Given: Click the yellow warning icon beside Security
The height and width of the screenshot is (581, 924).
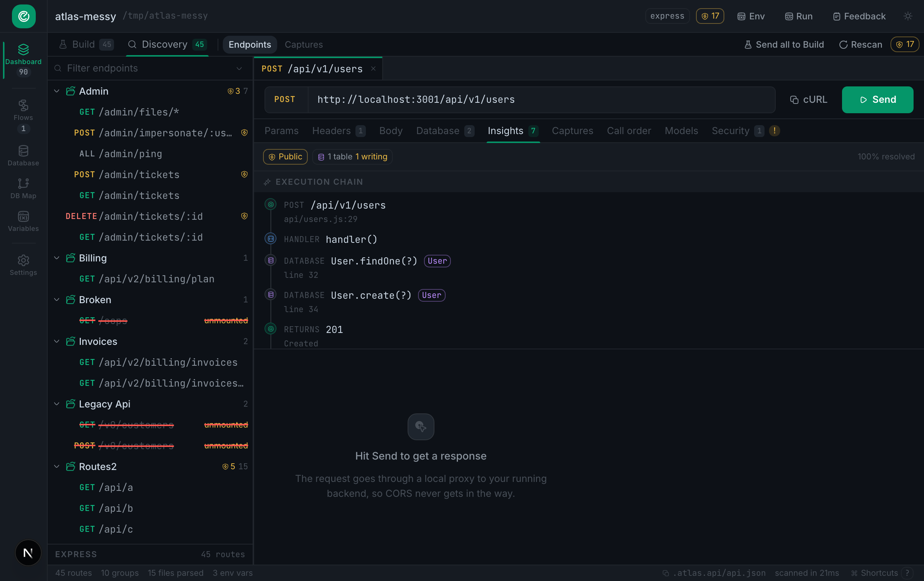Looking at the screenshot, I should click(x=774, y=131).
